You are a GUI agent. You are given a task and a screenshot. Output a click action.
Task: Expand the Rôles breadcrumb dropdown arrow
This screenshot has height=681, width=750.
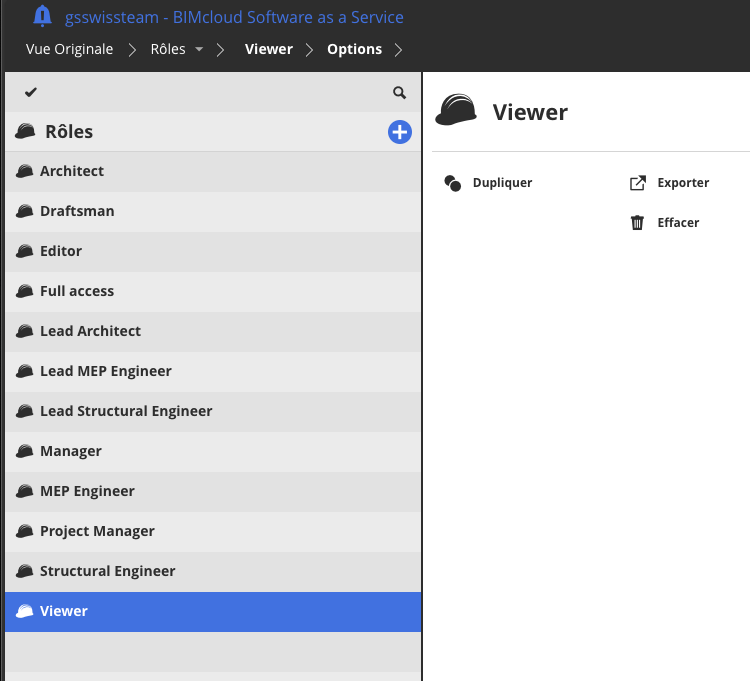click(199, 49)
